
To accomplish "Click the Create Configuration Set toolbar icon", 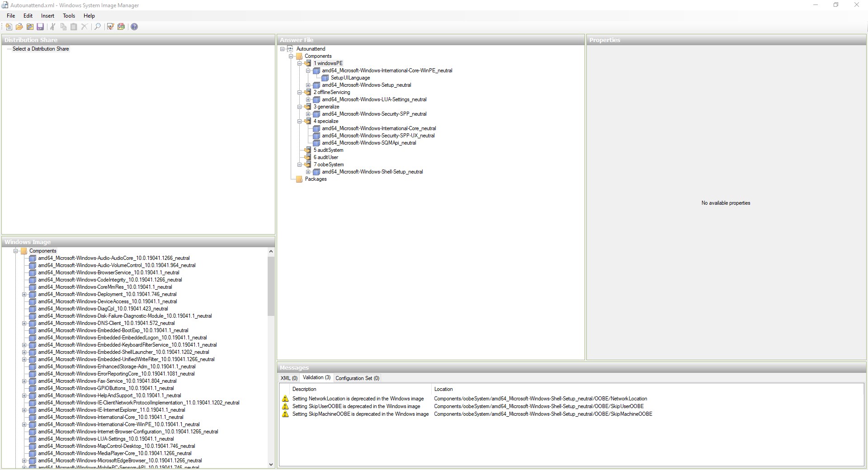I will tap(121, 27).
